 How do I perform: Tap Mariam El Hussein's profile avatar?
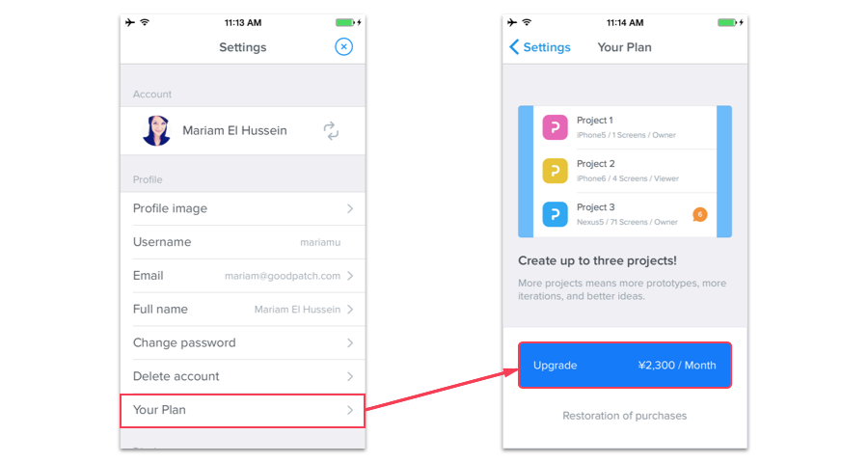[x=156, y=131]
